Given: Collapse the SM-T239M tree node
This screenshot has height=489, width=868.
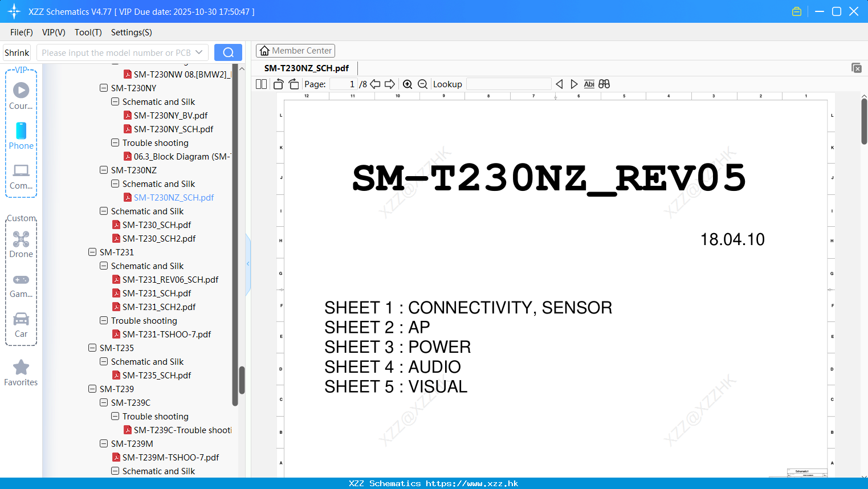Looking at the screenshot, I should pos(104,443).
